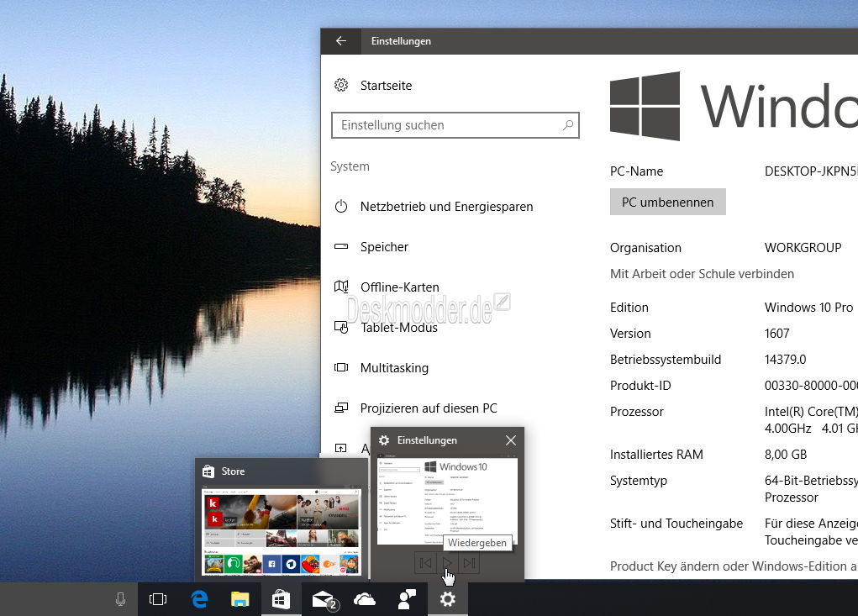
Task: Select the Multitasking icon
Action: pyautogui.click(x=341, y=367)
